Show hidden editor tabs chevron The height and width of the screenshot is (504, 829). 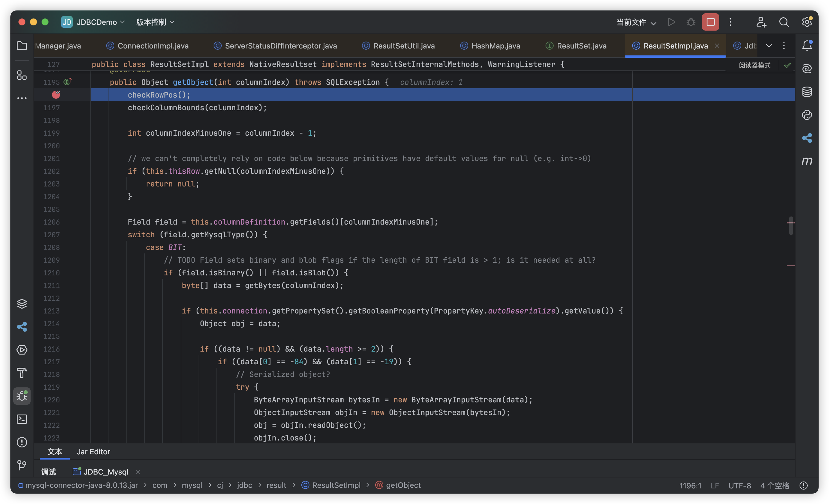point(769,46)
